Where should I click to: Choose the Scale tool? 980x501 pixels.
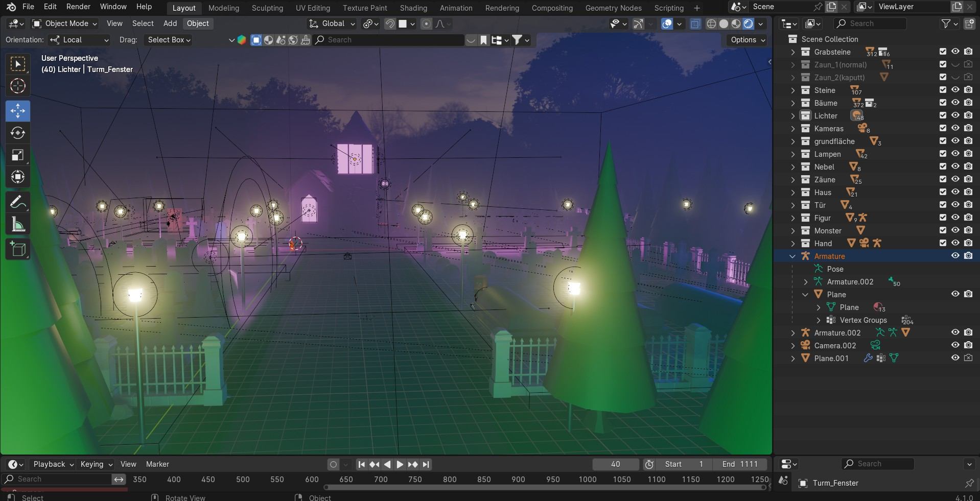point(18,155)
